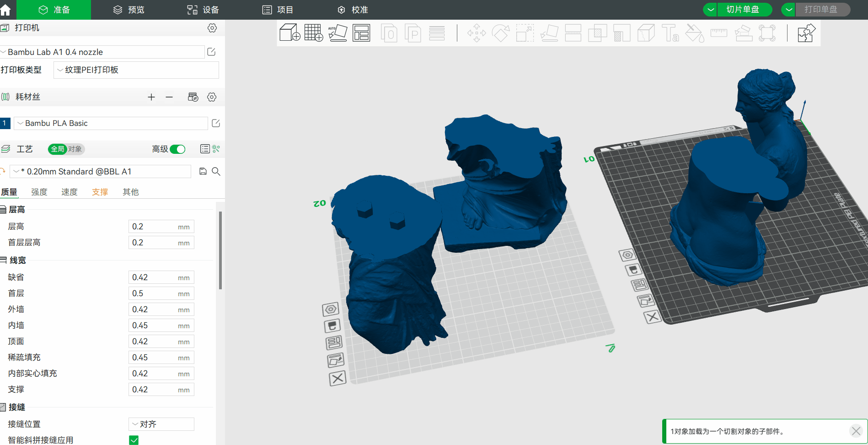Select the Lay on face tool
The image size is (868, 445).
549,33
